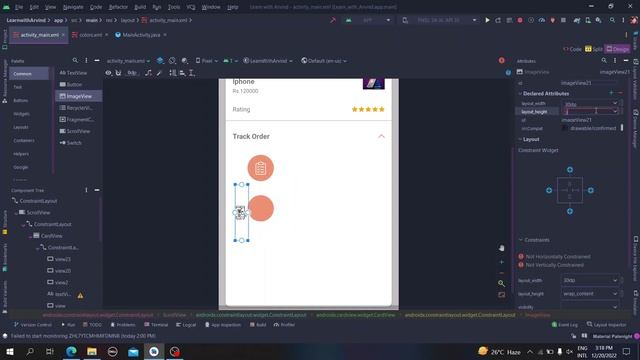Click the align icon in design toolbar
Viewport: 640px width, 360px height.
[182, 73]
